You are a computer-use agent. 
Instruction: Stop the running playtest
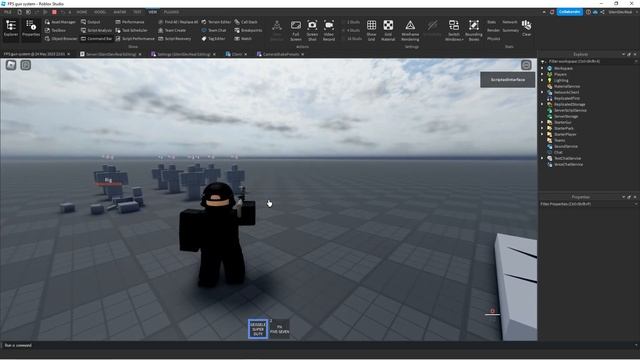[54, 12]
